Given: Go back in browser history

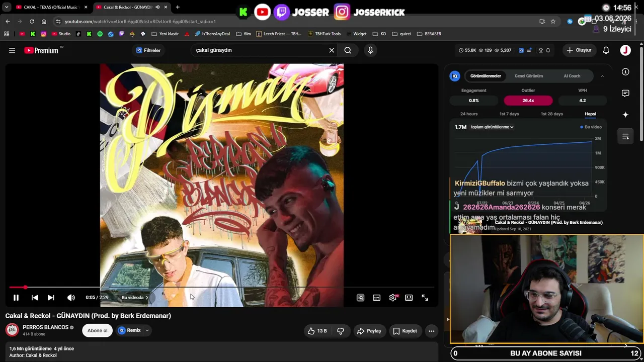Looking at the screenshot, I should (8, 22).
